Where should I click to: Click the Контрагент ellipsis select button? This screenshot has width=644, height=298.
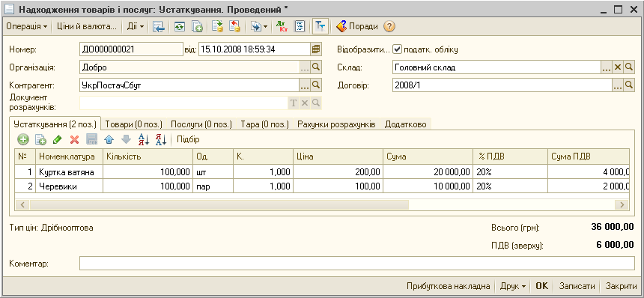(304, 85)
